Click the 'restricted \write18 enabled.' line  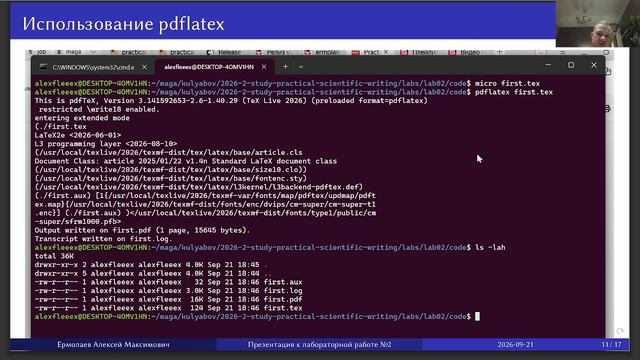(99, 109)
